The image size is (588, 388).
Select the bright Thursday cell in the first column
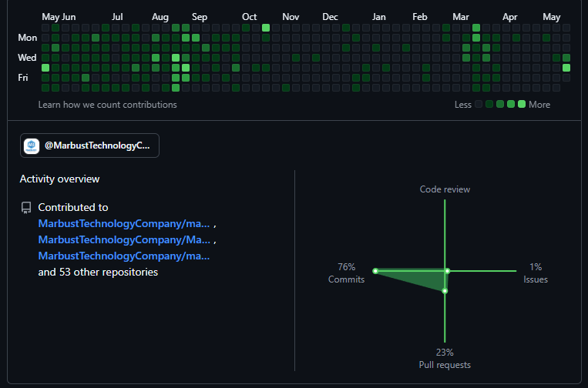pyautogui.click(x=45, y=68)
